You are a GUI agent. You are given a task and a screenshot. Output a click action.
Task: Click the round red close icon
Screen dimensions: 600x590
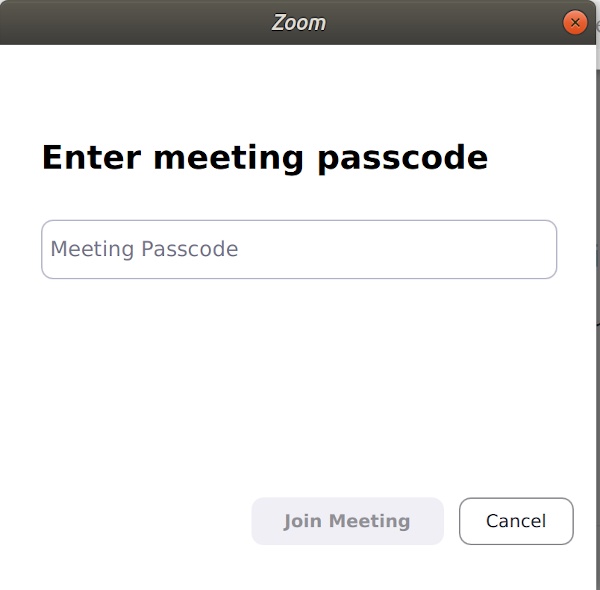tap(575, 23)
